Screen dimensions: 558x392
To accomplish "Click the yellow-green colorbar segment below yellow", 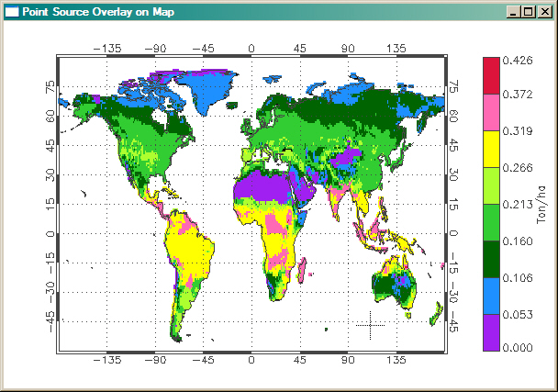I will [492, 185].
